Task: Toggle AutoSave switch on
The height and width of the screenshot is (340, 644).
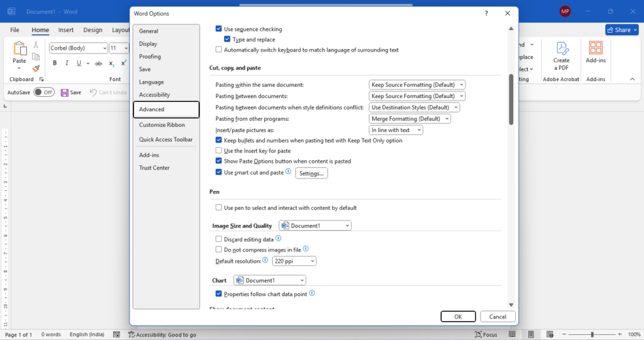Action: [x=44, y=92]
